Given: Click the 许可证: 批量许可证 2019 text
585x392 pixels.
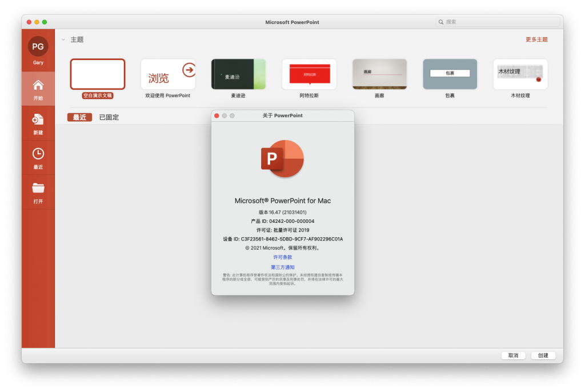Looking at the screenshot, I should click(x=282, y=230).
